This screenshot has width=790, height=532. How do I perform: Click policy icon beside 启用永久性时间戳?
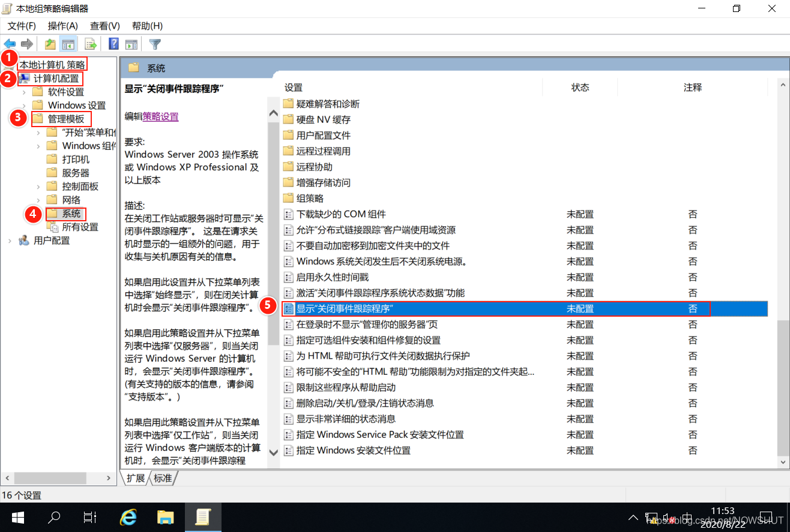(x=288, y=277)
